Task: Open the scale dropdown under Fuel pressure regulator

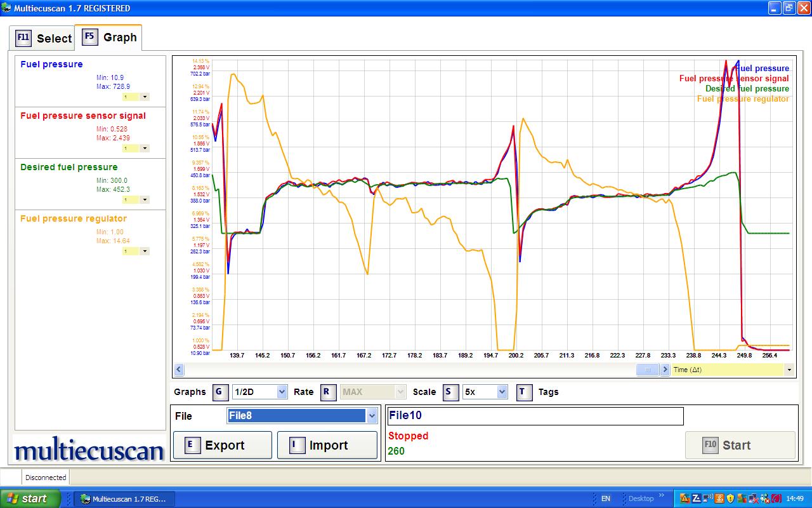Action: click(136, 251)
